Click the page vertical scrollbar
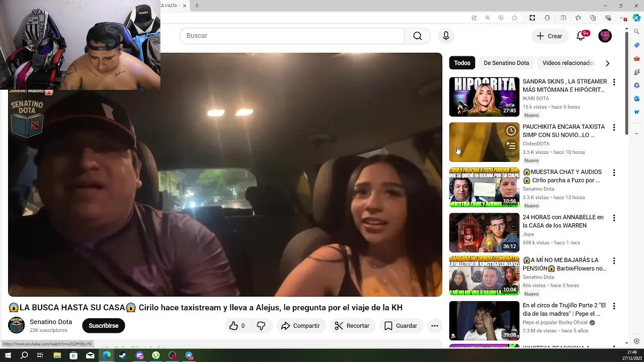 pyautogui.click(x=626, y=83)
